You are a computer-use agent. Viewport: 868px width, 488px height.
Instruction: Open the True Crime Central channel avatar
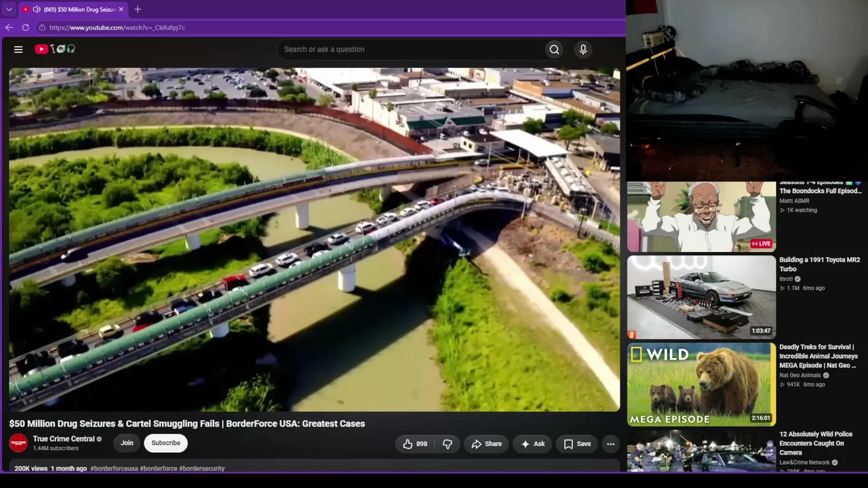point(18,443)
